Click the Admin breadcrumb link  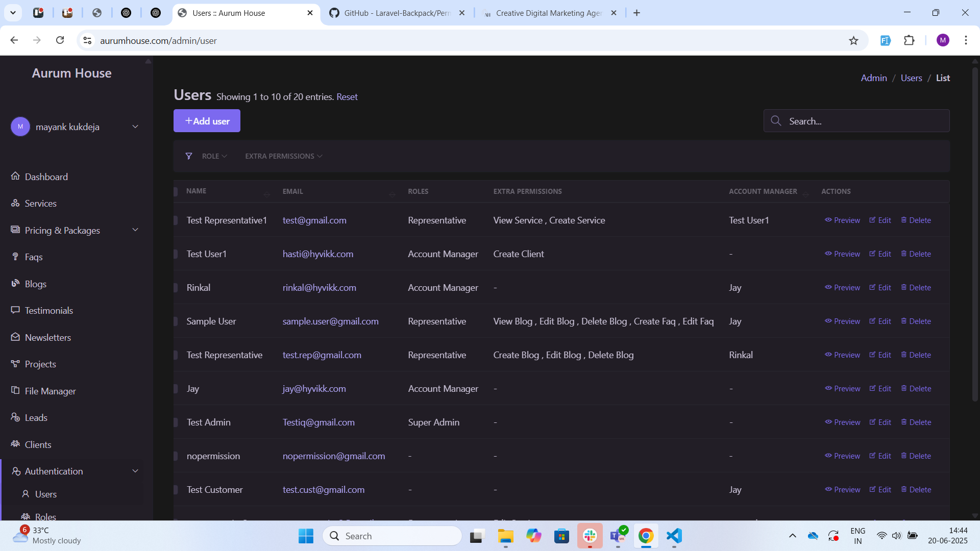pyautogui.click(x=874, y=78)
